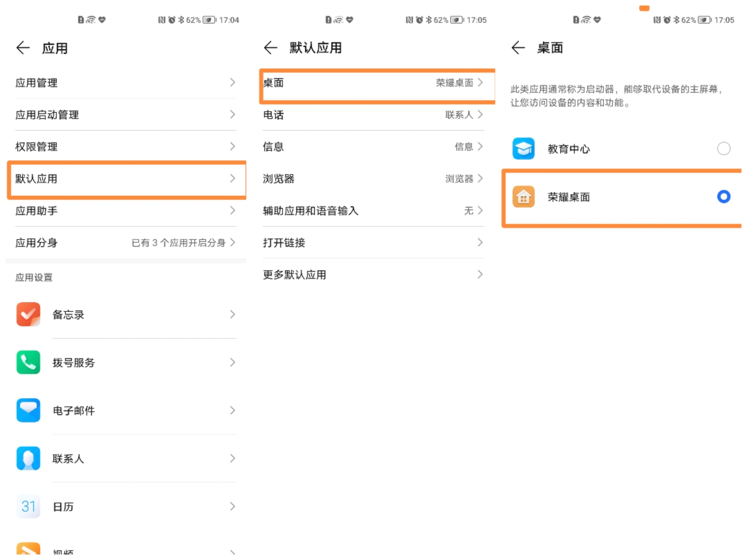747x560 pixels.
Task: Expand 打开链接 chevron
Action: point(480,242)
